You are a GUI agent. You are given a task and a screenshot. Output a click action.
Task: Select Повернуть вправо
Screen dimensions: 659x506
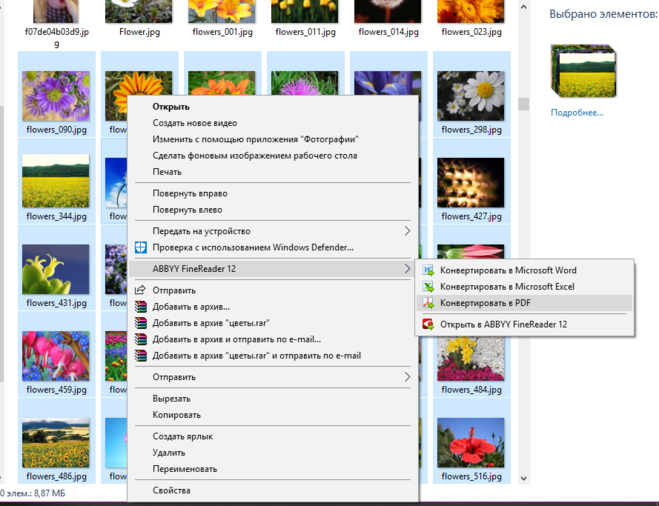(190, 193)
